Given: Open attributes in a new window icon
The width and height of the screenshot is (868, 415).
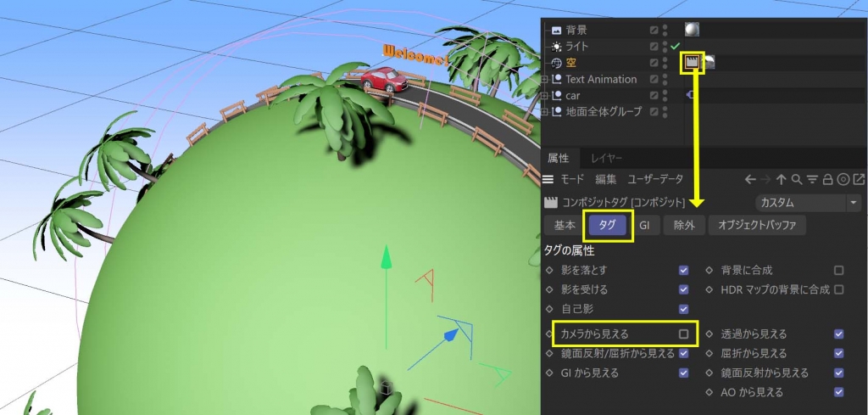Looking at the screenshot, I should (x=859, y=180).
